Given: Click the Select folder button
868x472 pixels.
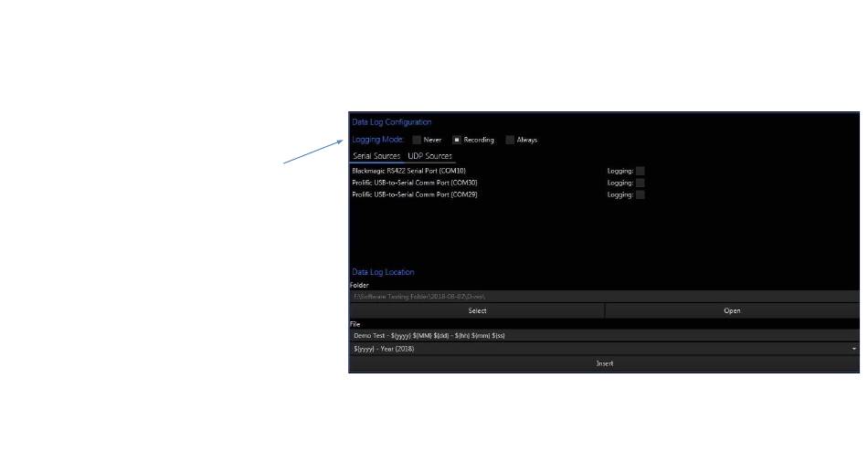Looking at the screenshot, I should (477, 311).
